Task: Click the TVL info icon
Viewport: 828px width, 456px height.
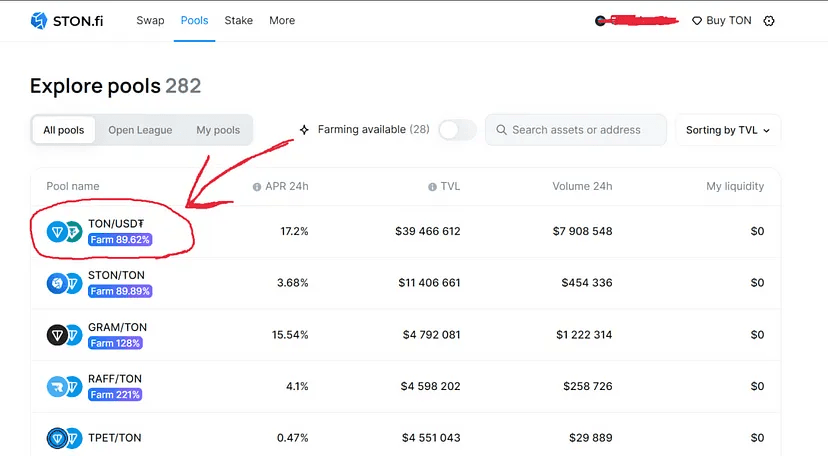Action: coord(432,187)
